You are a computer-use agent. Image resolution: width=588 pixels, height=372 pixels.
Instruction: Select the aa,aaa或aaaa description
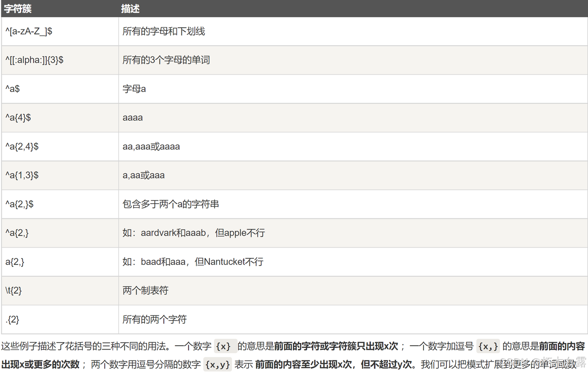(151, 147)
